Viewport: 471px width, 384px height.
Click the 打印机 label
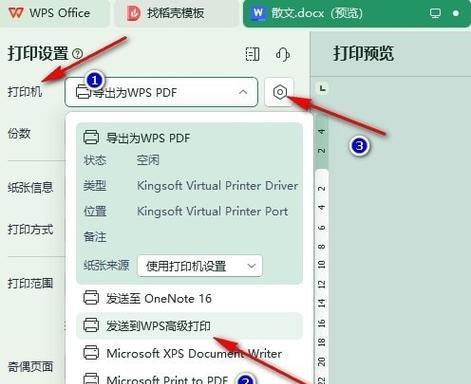tap(25, 92)
